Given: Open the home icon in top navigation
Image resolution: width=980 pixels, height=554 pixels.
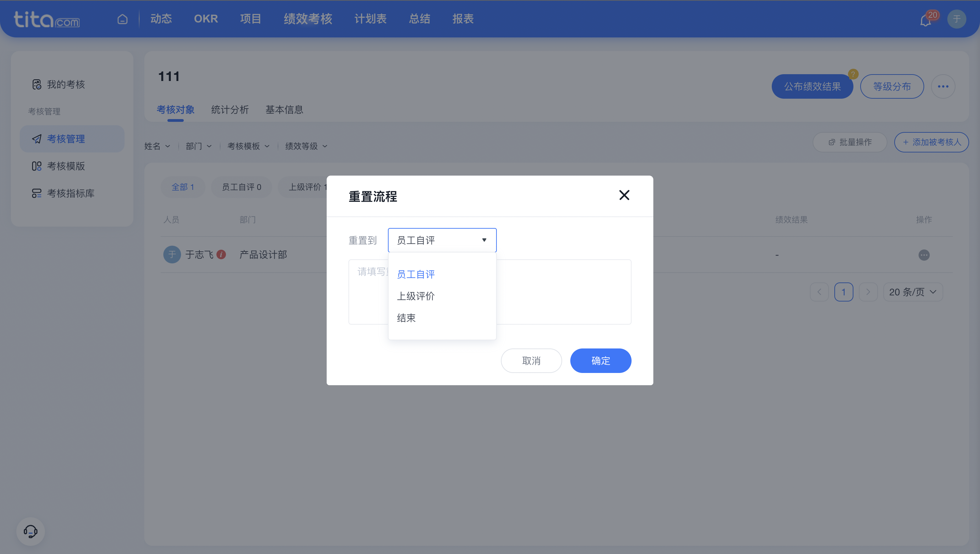Looking at the screenshot, I should tap(122, 19).
